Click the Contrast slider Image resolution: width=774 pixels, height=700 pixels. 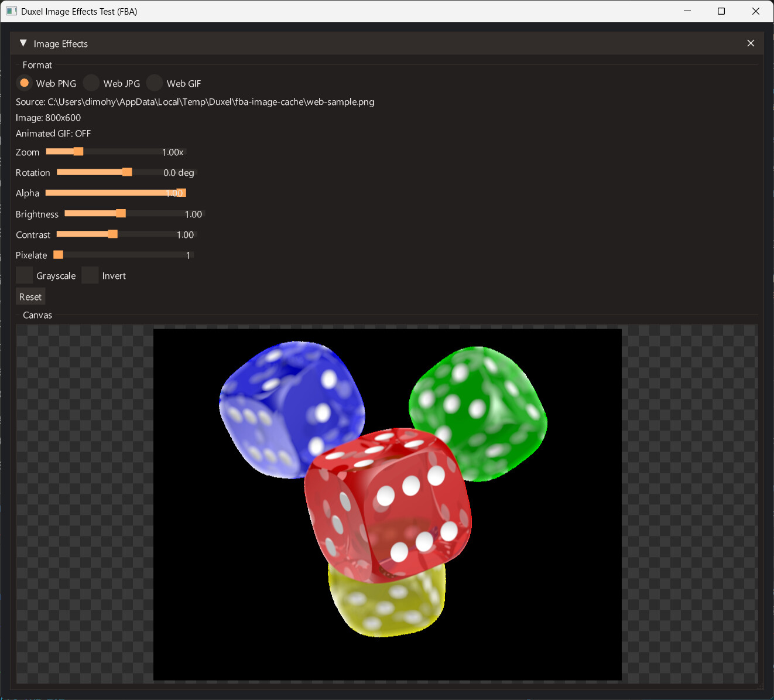tap(126, 234)
